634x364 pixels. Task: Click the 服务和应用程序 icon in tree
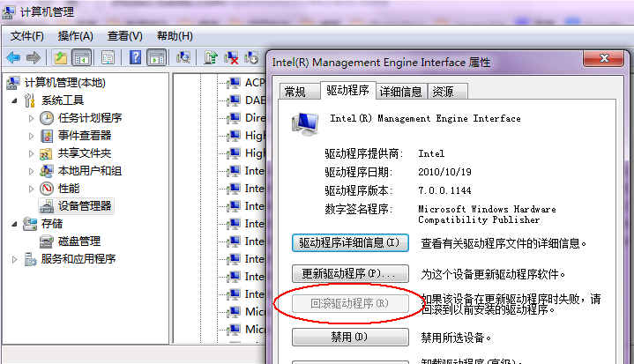[30, 259]
